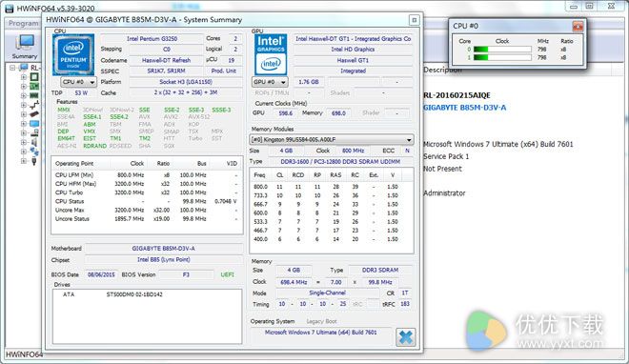
Task: Click the Core 0 clock bar
Action: (502, 50)
